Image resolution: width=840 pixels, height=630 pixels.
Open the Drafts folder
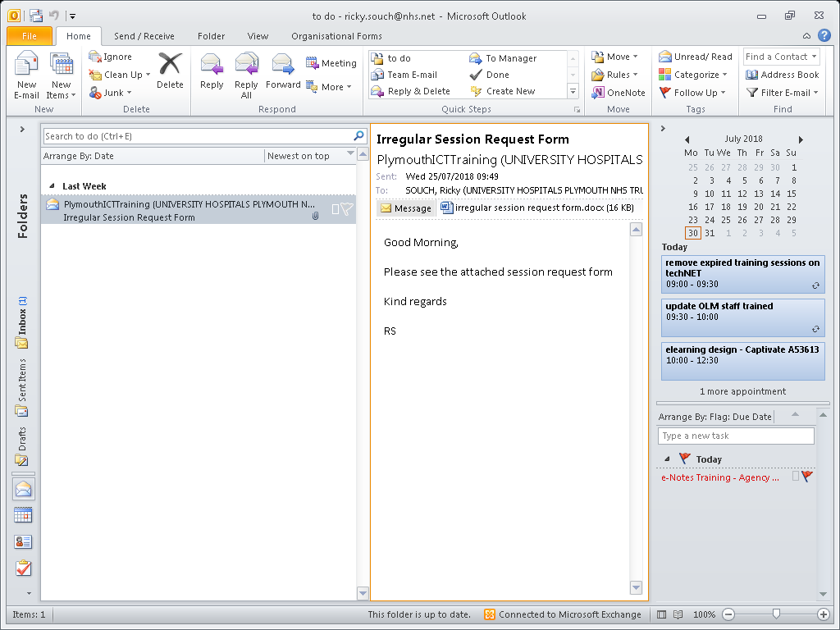[22, 445]
